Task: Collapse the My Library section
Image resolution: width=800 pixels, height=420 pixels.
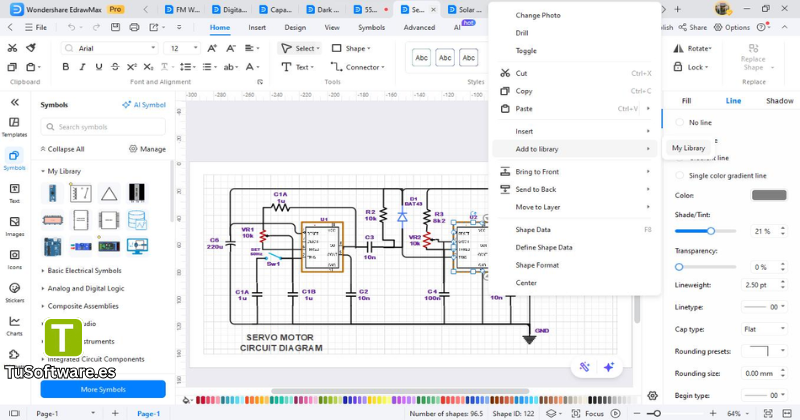Action: click(43, 171)
